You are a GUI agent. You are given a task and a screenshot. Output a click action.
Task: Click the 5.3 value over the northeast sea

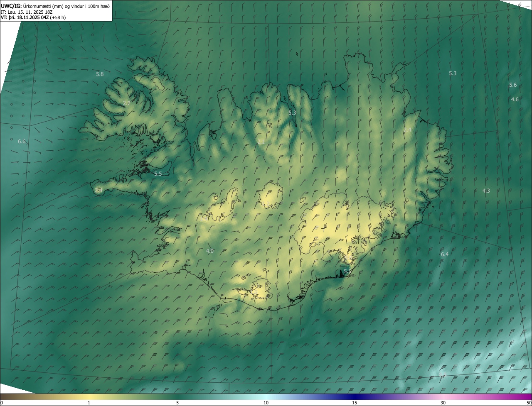tap(453, 73)
